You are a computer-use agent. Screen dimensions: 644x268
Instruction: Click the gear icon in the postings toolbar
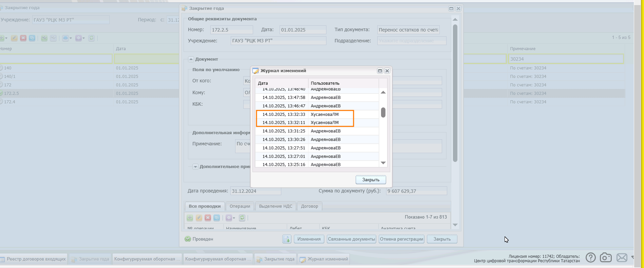[229, 218]
